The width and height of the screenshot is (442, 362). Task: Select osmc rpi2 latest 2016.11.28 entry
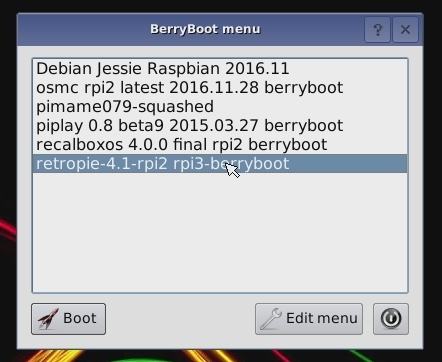[x=220, y=88]
